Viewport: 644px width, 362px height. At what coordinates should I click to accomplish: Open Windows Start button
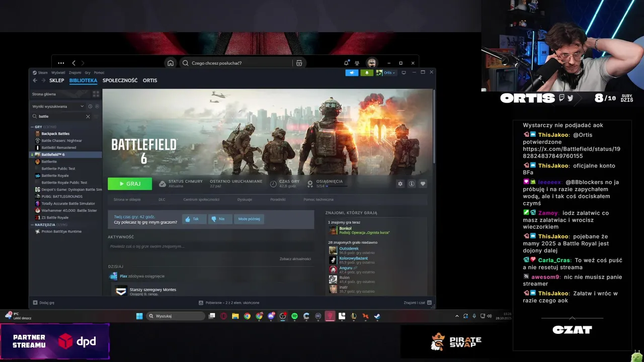tap(139, 316)
